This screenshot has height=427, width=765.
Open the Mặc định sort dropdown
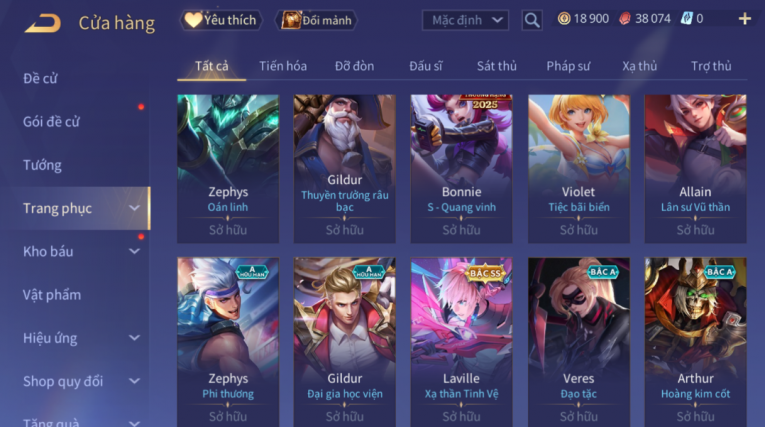click(465, 20)
